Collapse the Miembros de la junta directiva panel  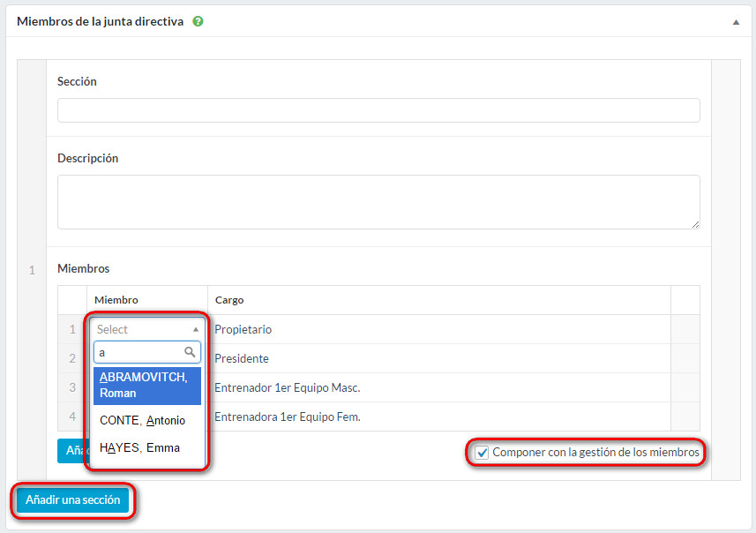coord(736,22)
